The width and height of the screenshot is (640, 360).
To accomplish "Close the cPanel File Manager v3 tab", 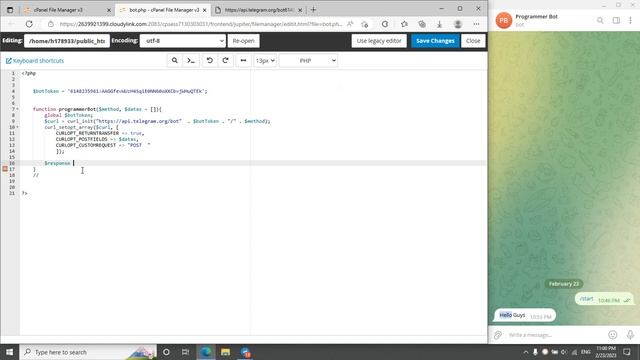I will [x=109, y=10].
